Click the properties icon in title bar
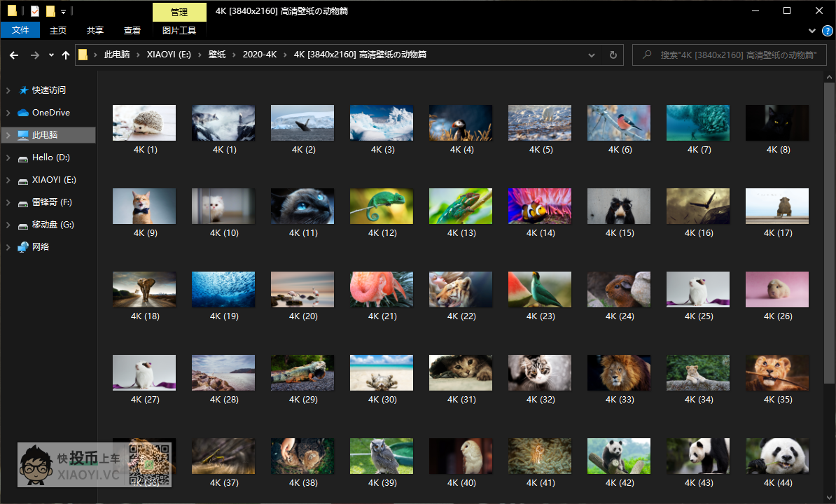Viewport: 836px width, 504px height. (x=35, y=11)
